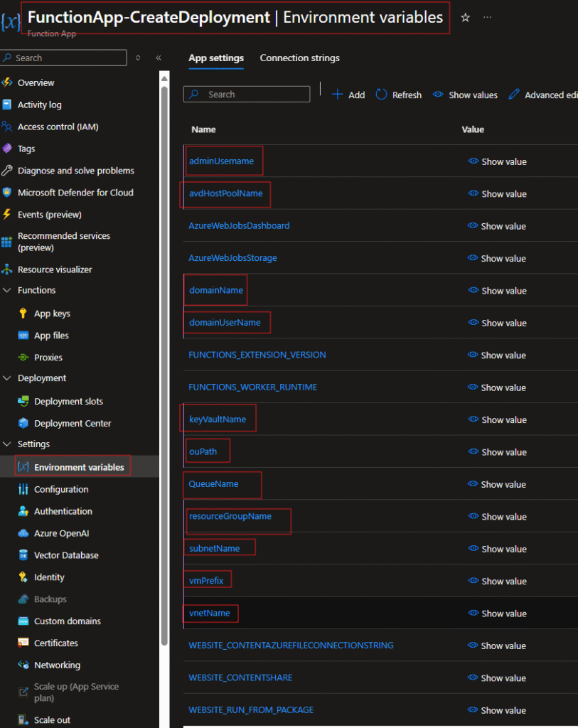Collapse the Deployment section
The image size is (578, 728).
(7, 378)
